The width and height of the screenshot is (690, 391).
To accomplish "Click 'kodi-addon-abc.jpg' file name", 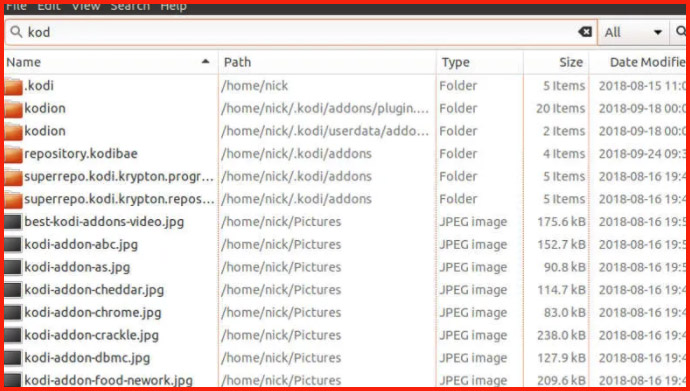I will [81, 245].
